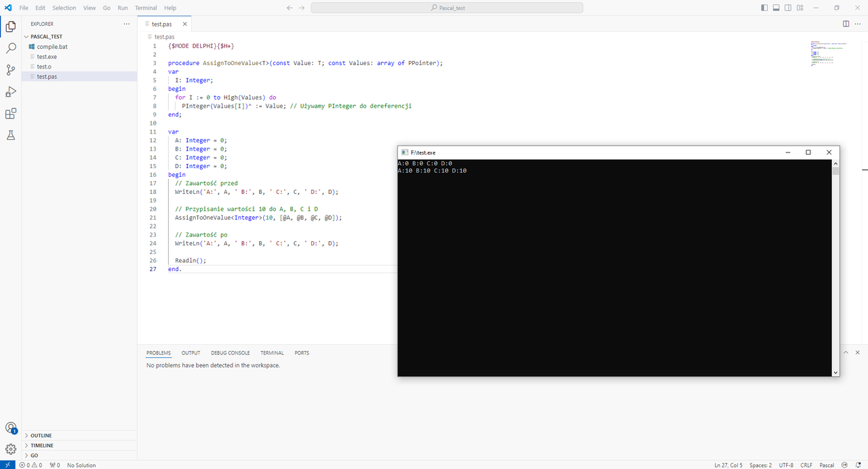Expand the OUTLINE section

(x=79, y=436)
